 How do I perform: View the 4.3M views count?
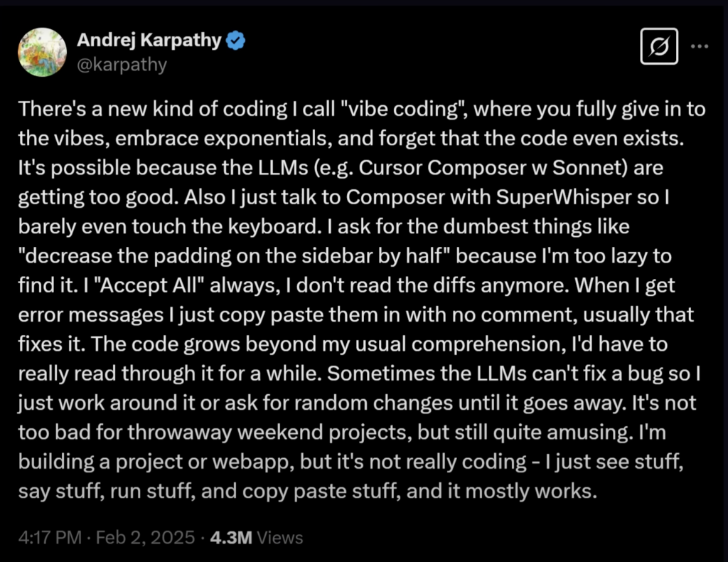[231, 537]
